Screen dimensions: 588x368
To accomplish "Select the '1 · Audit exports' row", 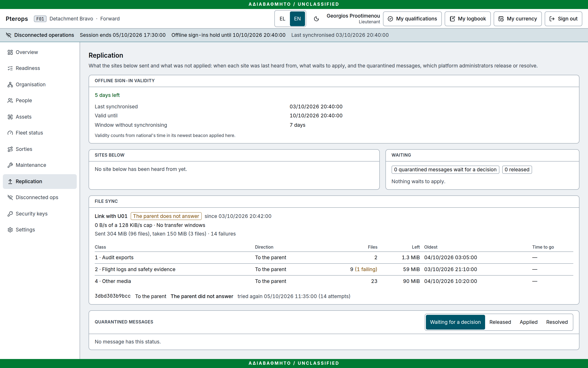I will tap(334, 258).
